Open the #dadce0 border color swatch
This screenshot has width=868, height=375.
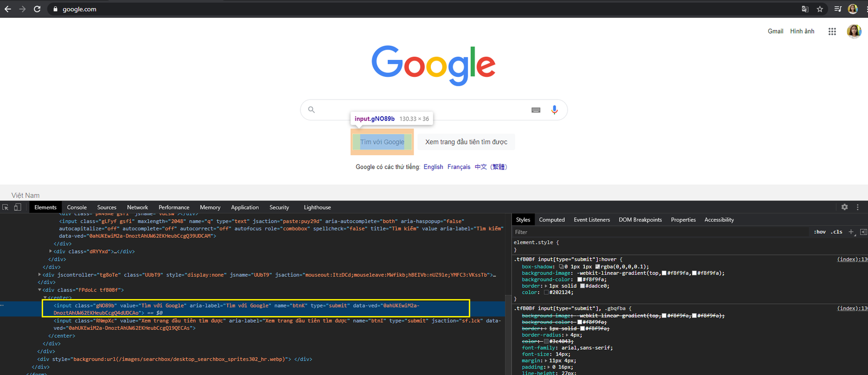pyautogui.click(x=582, y=286)
